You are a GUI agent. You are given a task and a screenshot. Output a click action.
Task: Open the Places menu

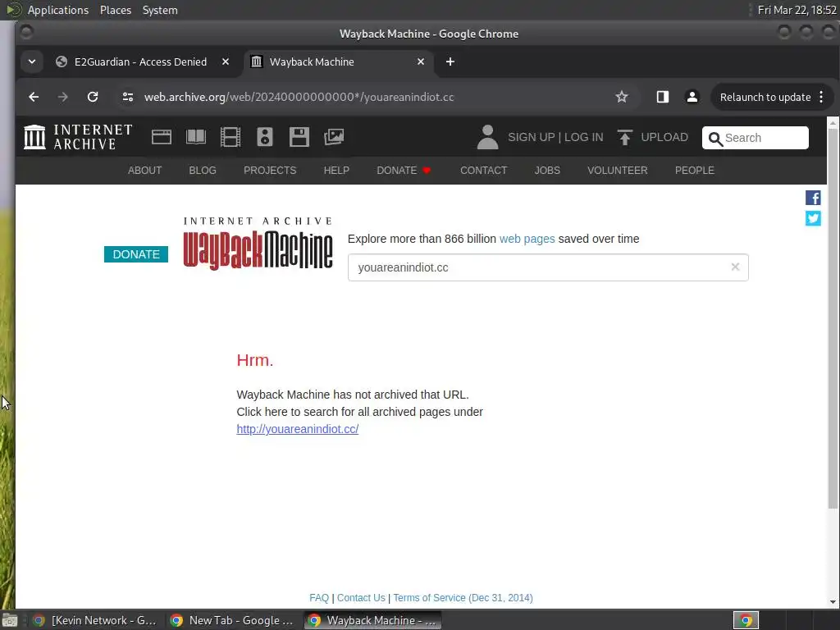115,10
